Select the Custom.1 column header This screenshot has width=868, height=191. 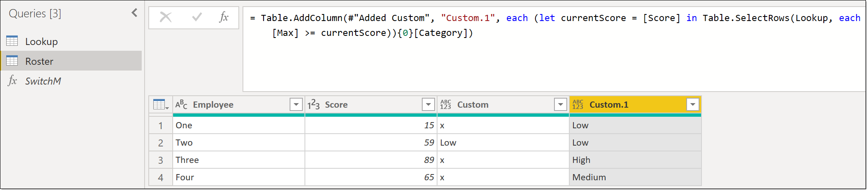[x=635, y=105]
